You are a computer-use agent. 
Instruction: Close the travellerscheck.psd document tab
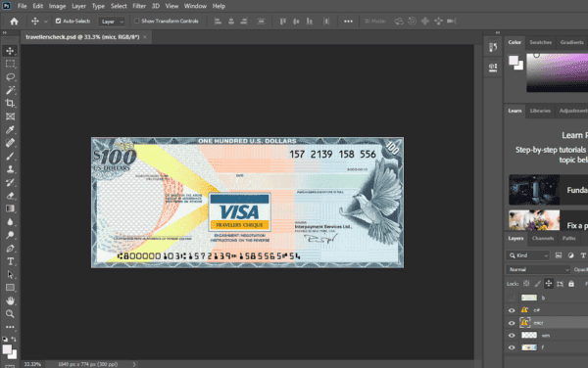(145, 37)
